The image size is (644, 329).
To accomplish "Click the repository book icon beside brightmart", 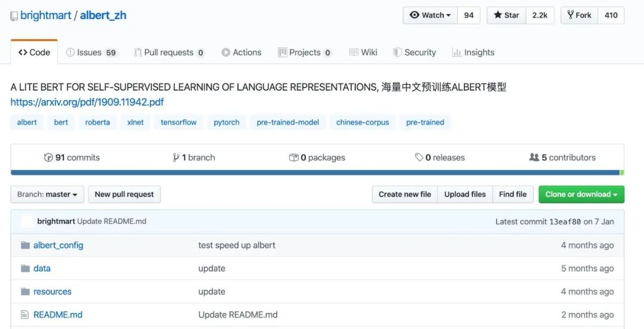I will pyautogui.click(x=14, y=17).
